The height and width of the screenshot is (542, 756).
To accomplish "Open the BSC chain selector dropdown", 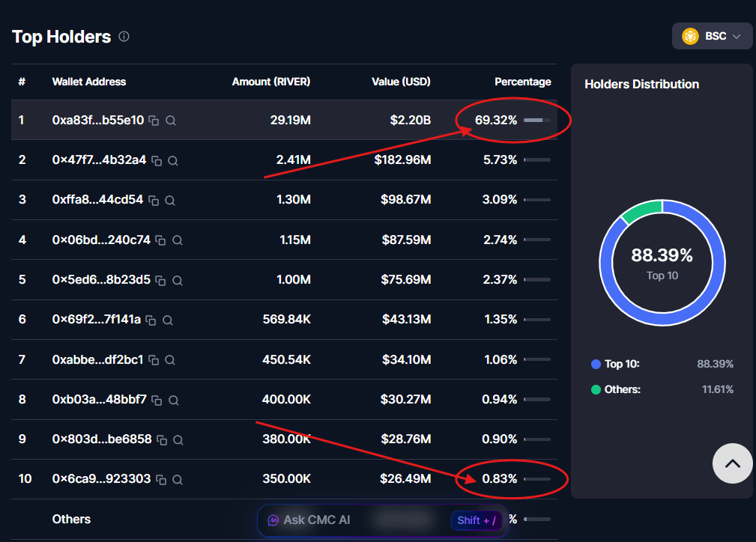I will (712, 36).
